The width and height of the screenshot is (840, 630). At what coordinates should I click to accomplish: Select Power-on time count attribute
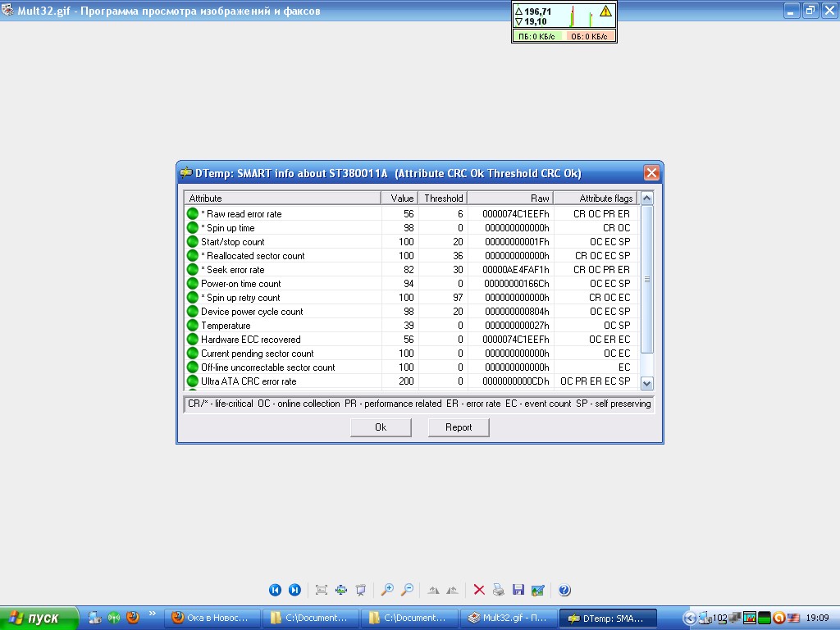coord(412,283)
